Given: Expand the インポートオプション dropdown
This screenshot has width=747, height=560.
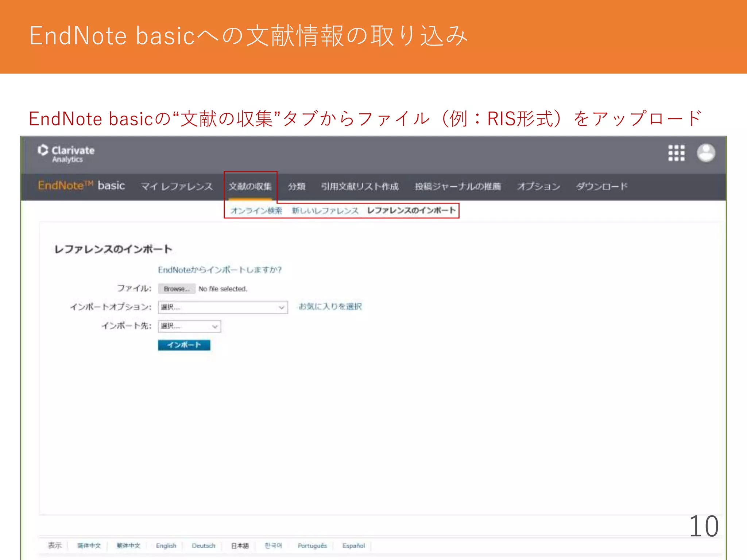Looking at the screenshot, I should [x=223, y=307].
